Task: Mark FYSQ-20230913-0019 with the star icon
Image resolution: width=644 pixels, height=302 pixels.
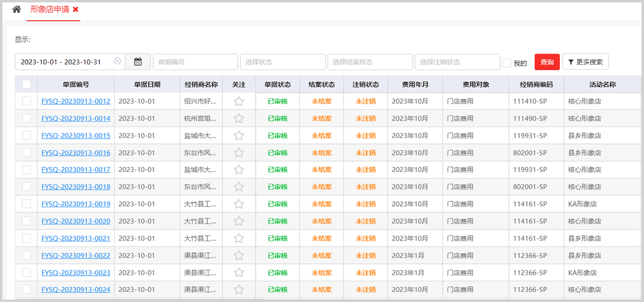Action: coord(239,204)
